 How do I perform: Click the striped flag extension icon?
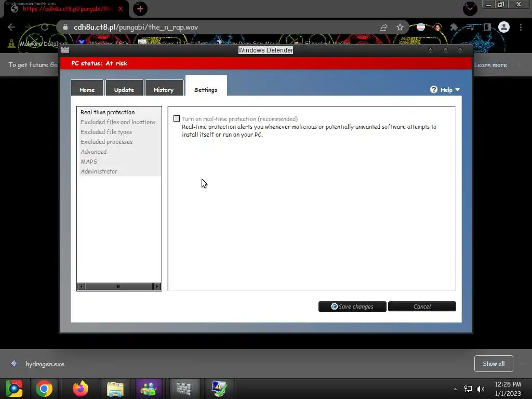[x=421, y=27]
